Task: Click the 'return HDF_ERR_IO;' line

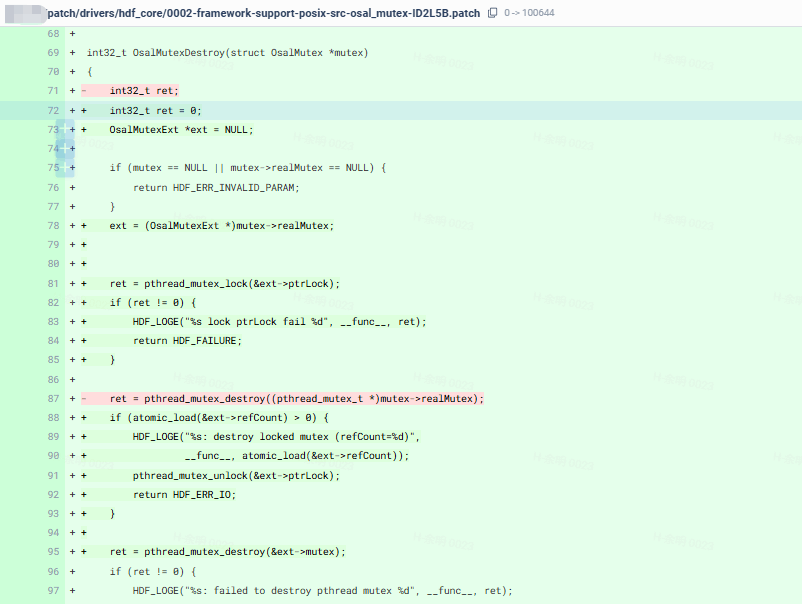Action: click(184, 495)
